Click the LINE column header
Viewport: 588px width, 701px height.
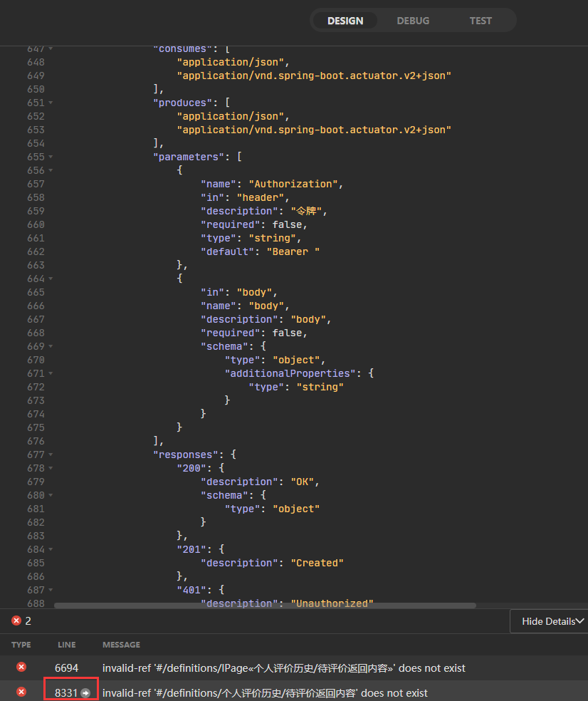click(x=67, y=645)
